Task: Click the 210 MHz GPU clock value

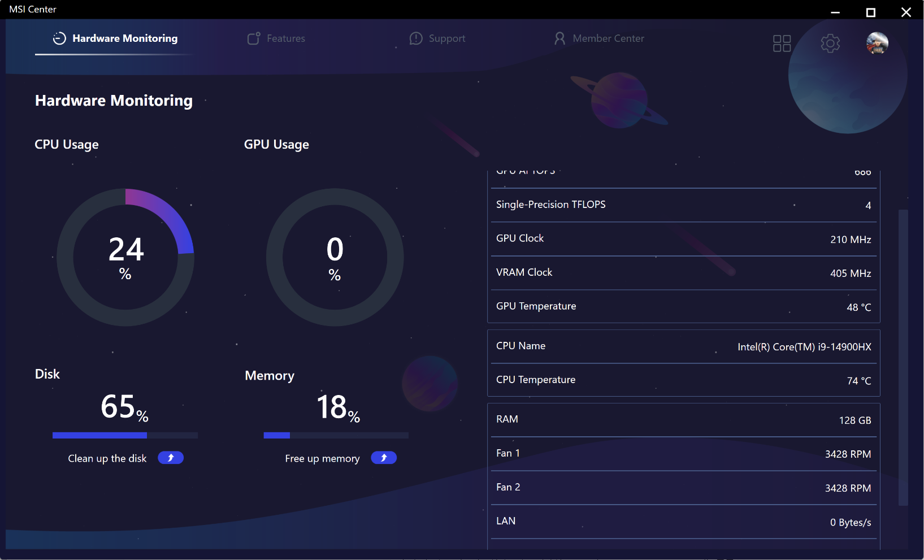Action: point(851,240)
